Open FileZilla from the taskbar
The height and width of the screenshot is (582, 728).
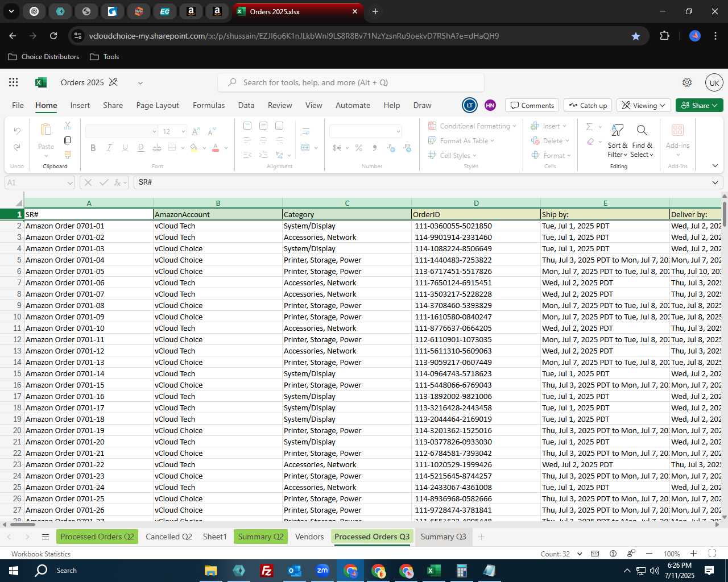266,571
